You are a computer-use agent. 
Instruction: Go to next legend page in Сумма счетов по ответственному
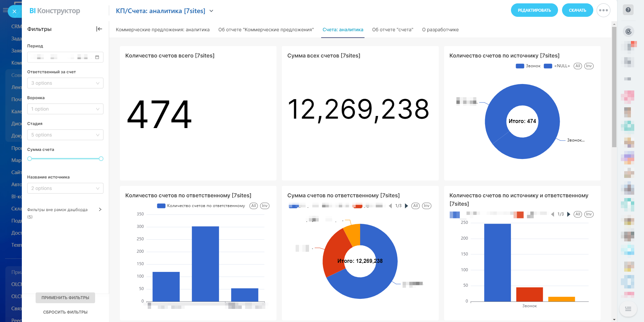point(406,206)
